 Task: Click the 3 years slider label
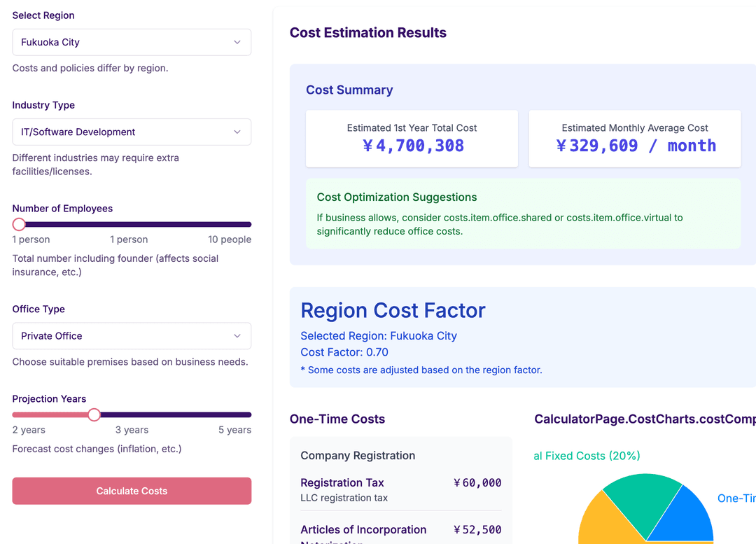[x=132, y=430]
